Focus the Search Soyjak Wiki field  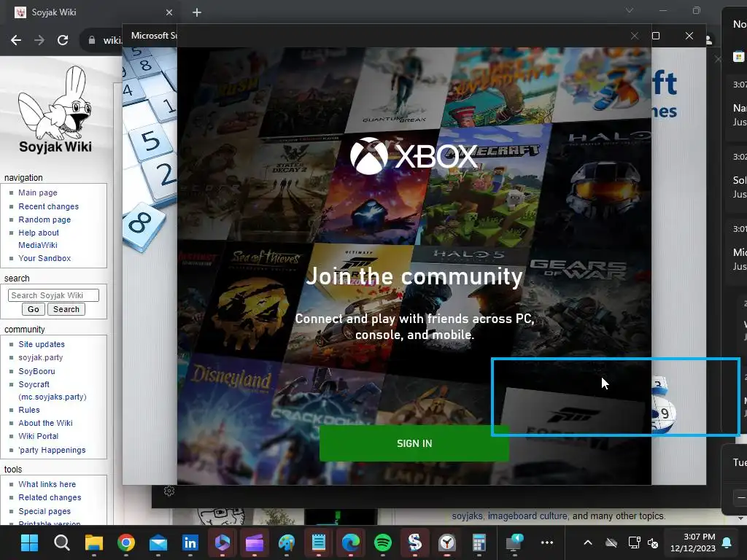coord(53,295)
